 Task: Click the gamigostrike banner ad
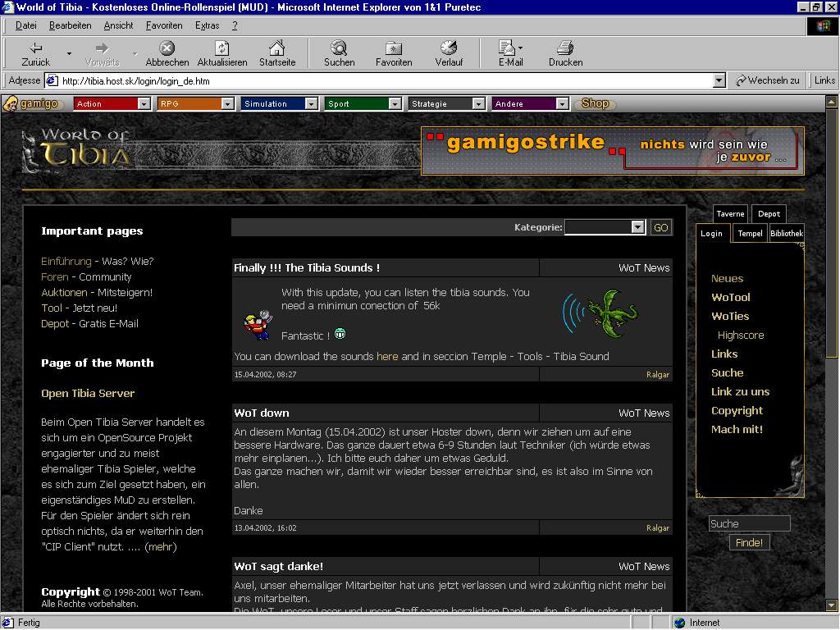point(612,151)
